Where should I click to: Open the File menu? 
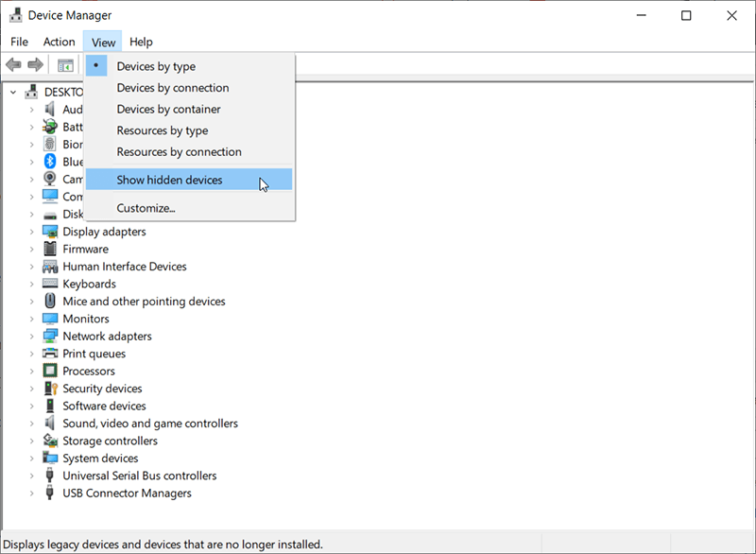[19, 42]
